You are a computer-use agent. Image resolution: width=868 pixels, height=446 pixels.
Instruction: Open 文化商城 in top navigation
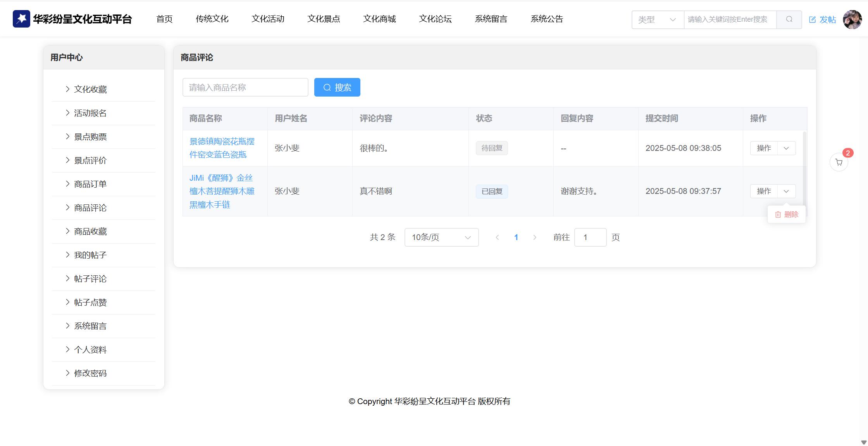[x=379, y=19]
